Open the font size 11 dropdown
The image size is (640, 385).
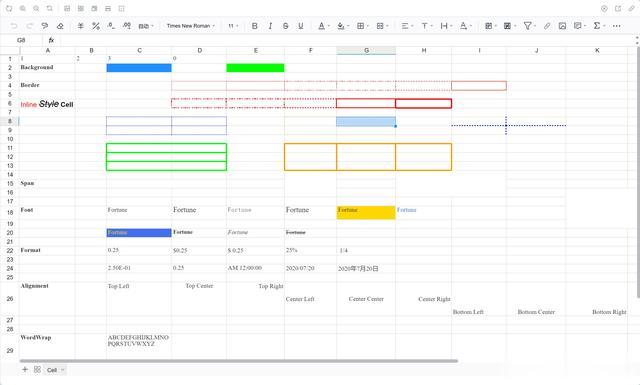tap(233, 26)
